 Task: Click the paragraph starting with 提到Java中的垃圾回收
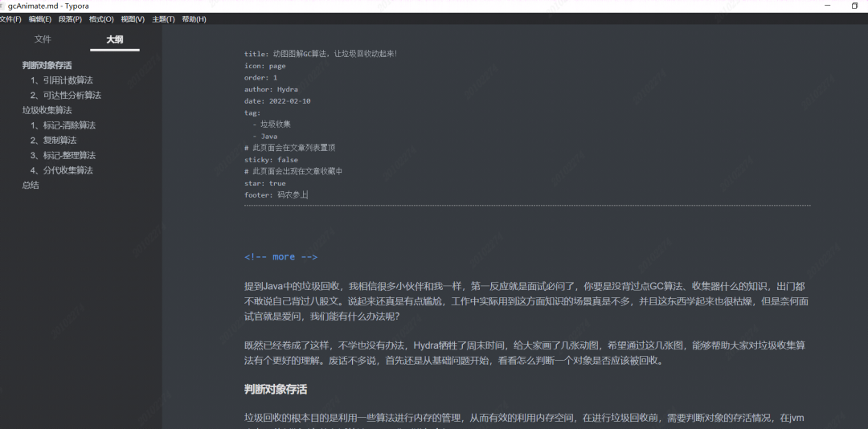(x=526, y=301)
